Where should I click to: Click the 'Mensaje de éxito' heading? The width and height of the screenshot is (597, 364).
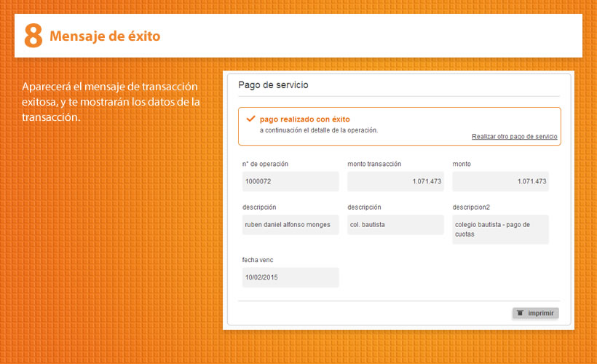pos(105,36)
